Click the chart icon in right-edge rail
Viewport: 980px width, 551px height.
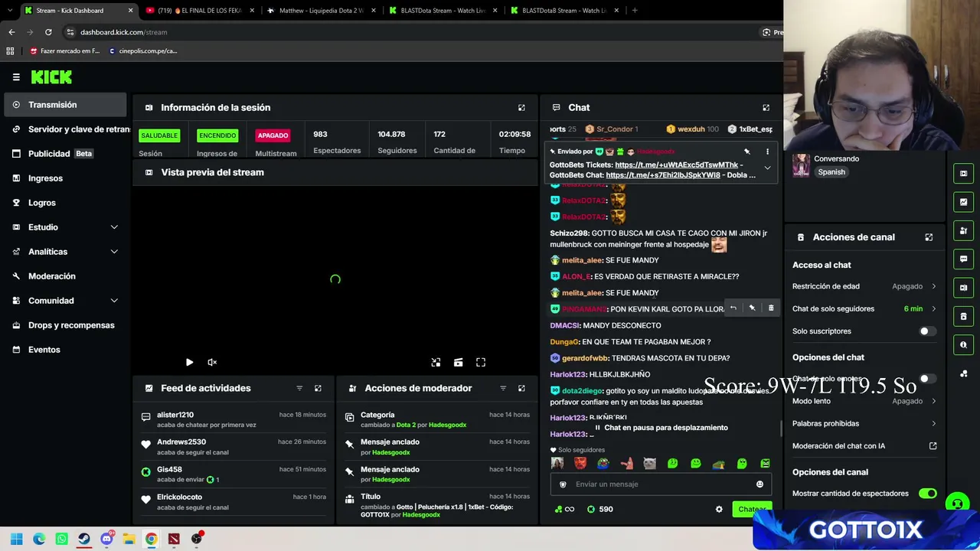click(963, 202)
